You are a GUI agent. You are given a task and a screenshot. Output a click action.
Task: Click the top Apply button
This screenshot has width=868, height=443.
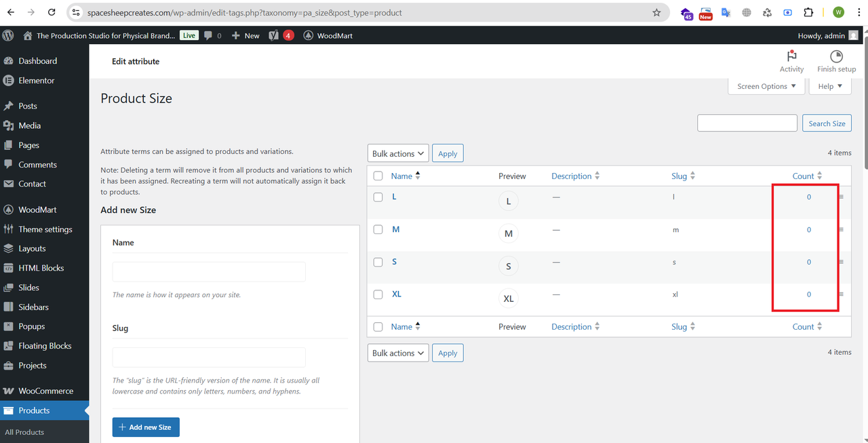(448, 153)
